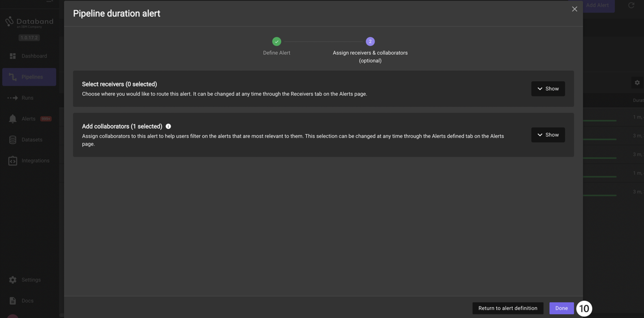Click the Integrations code icon

(x=13, y=161)
